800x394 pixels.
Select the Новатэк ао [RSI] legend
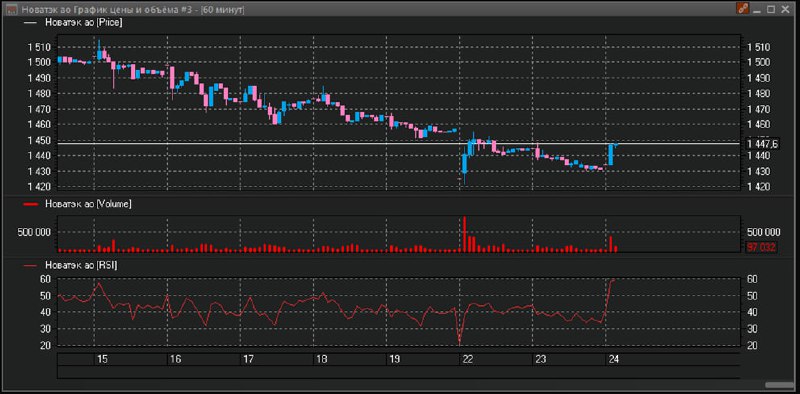[x=81, y=265]
